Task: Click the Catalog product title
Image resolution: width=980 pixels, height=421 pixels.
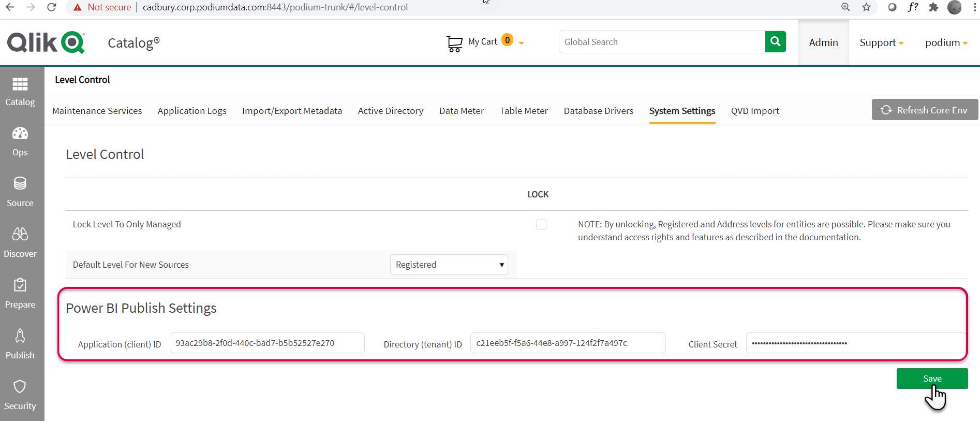Action: pyautogui.click(x=133, y=43)
